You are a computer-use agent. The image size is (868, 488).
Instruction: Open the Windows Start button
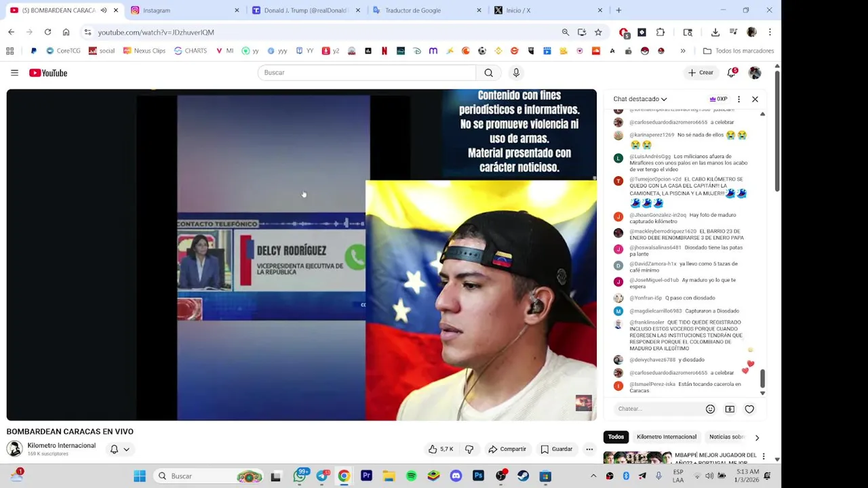[x=140, y=476]
